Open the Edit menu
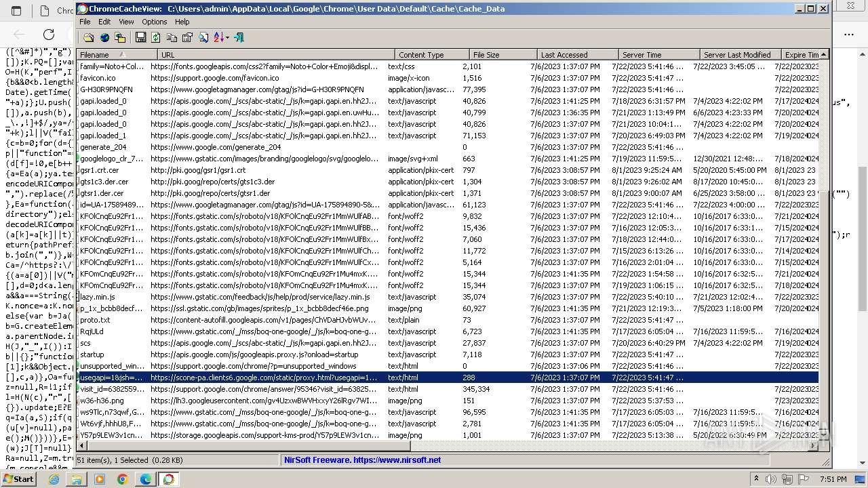The width and height of the screenshot is (868, 488). click(x=104, y=22)
